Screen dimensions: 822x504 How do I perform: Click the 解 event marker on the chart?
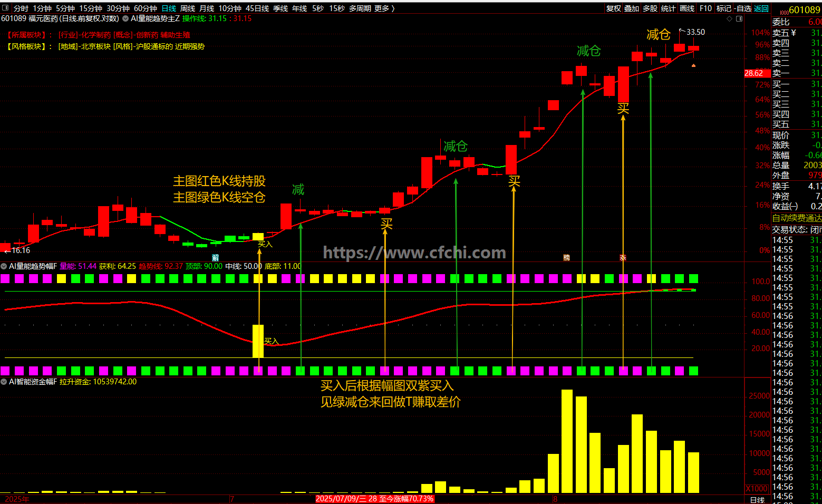point(215,258)
